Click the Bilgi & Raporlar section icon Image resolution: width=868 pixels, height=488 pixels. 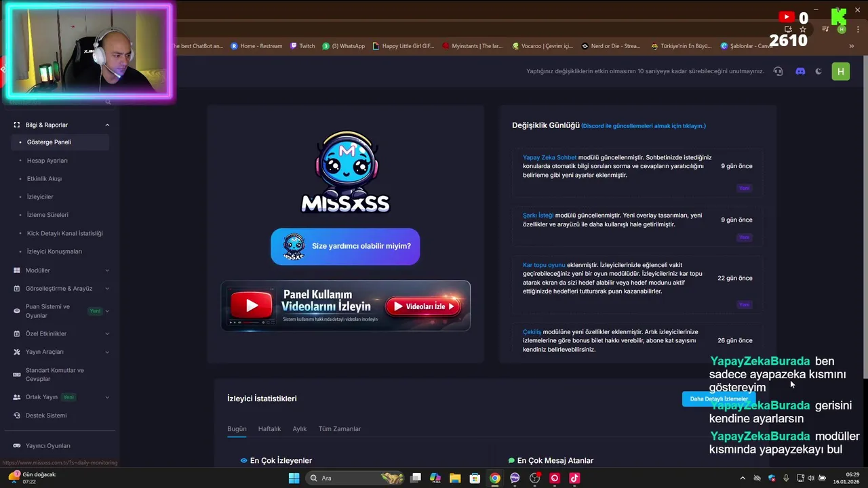[17, 125]
